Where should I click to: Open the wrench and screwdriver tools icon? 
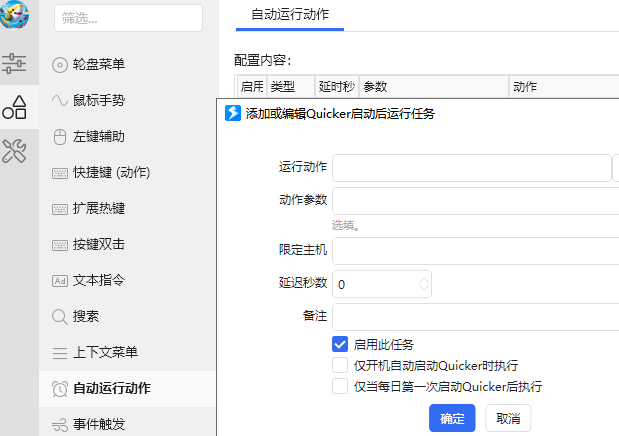coord(14,151)
